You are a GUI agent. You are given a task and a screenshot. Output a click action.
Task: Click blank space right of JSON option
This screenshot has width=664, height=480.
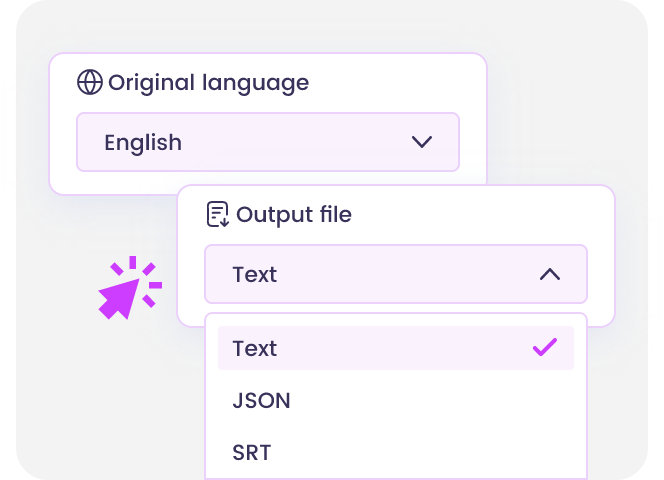click(450, 401)
